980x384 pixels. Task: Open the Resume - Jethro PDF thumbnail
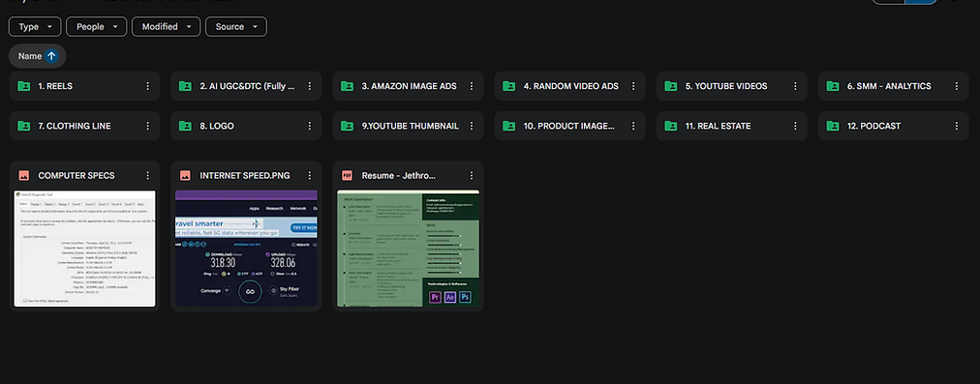click(408, 249)
